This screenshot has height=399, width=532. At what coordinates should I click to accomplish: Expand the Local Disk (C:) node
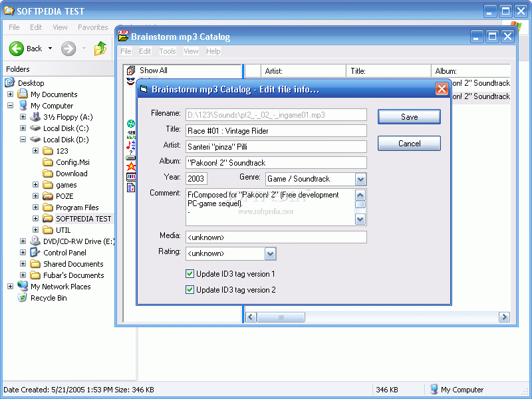point(23,128)
